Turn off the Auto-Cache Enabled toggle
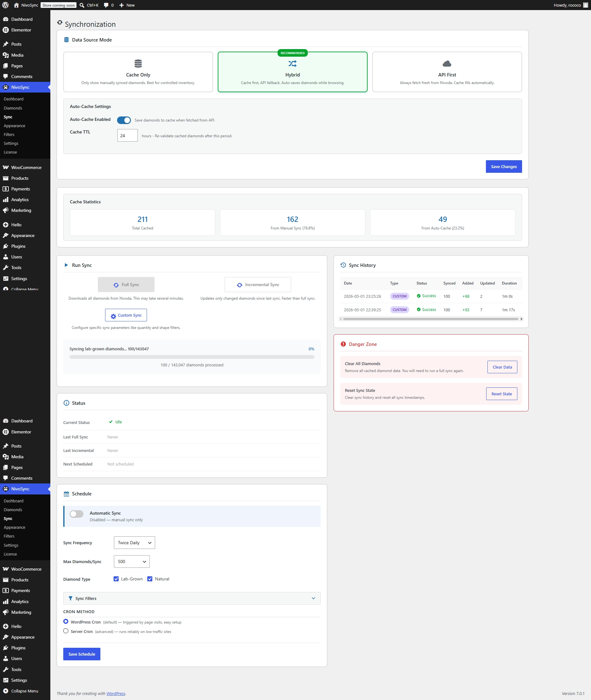Image resolution: width=591 pixels, height=700 pixels. click(124, 120)
